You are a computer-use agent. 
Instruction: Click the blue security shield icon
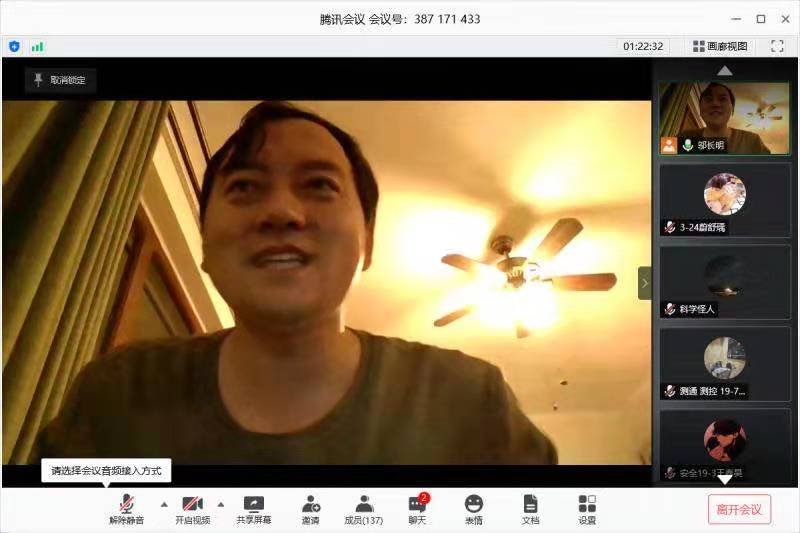[x=14, y=46]
